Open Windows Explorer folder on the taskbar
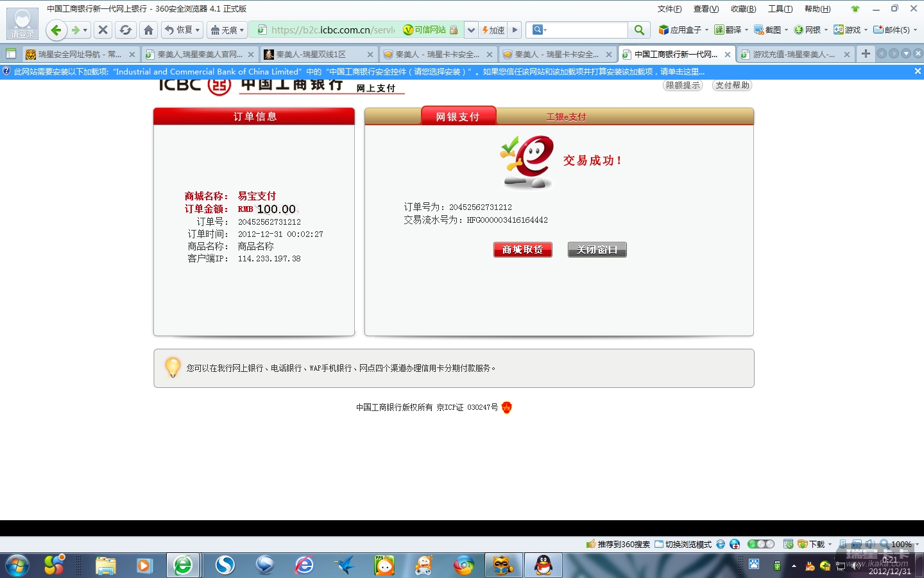The height and width of the screenshot is (578, 924). click(105, 566)
